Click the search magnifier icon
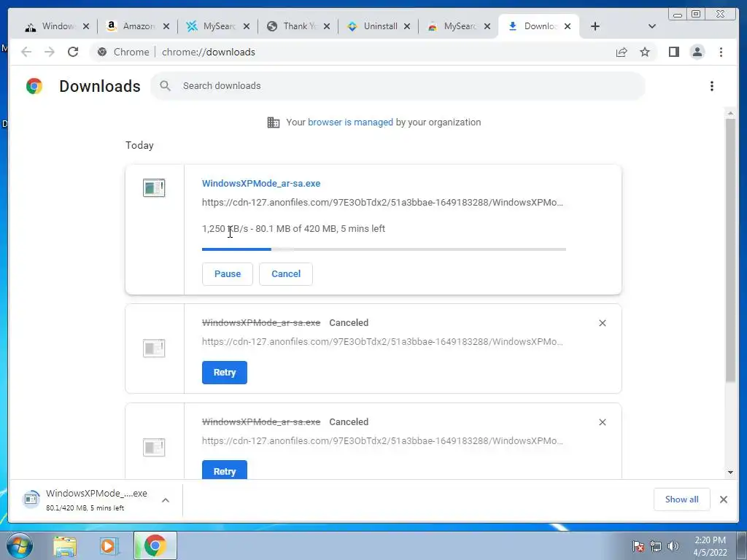 click(x=165, y=86)
